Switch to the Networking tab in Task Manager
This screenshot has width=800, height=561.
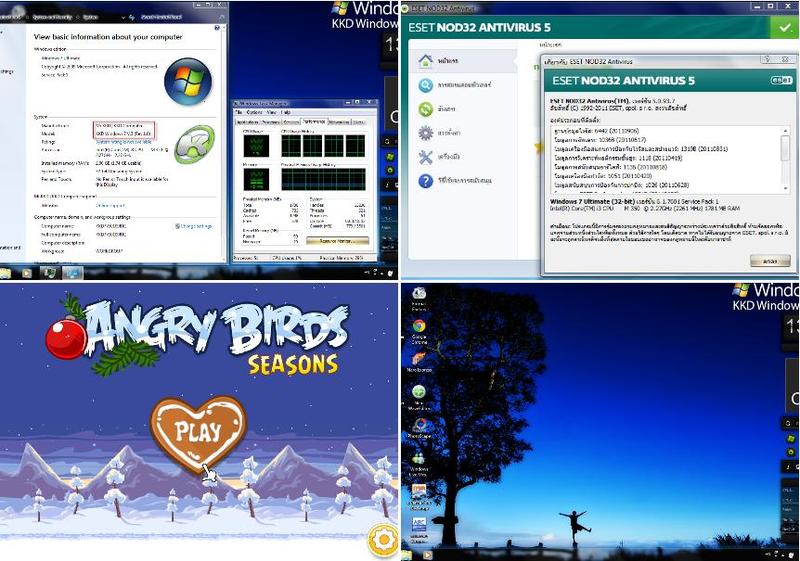(339, 122)
